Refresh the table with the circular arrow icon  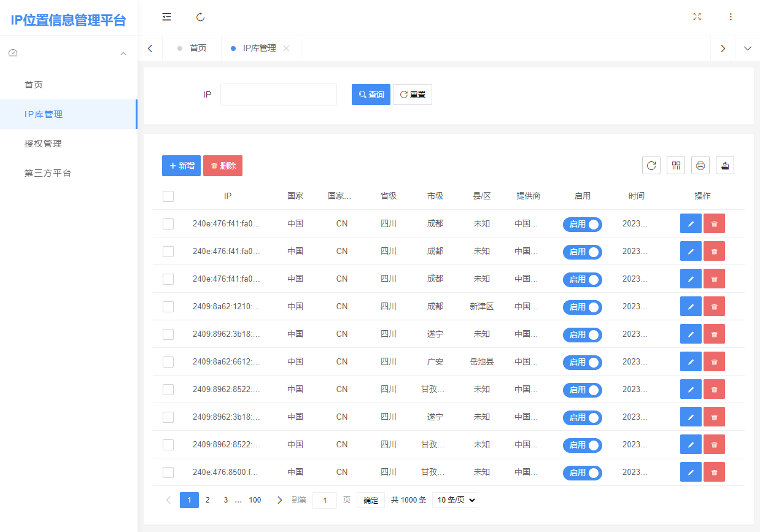[651, 165]
